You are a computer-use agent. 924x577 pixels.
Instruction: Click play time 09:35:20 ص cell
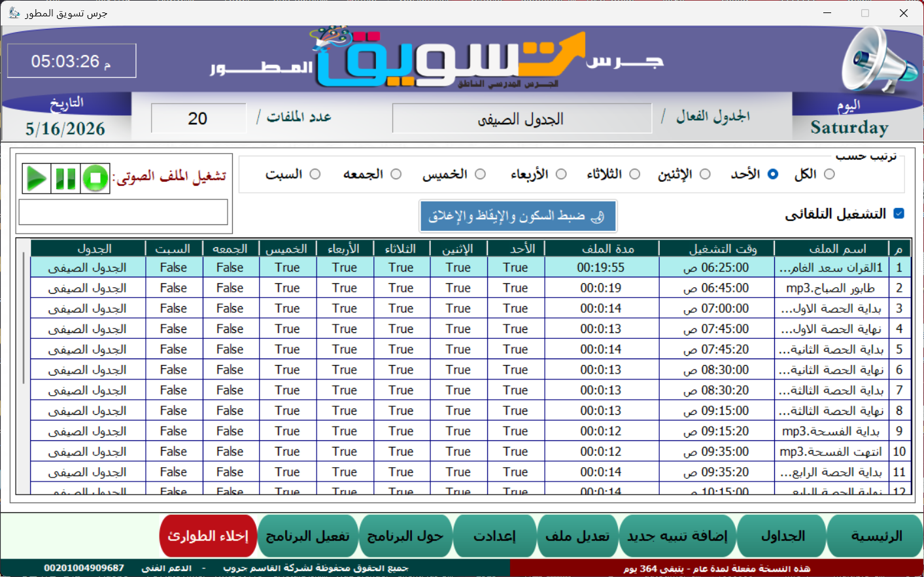717,472
